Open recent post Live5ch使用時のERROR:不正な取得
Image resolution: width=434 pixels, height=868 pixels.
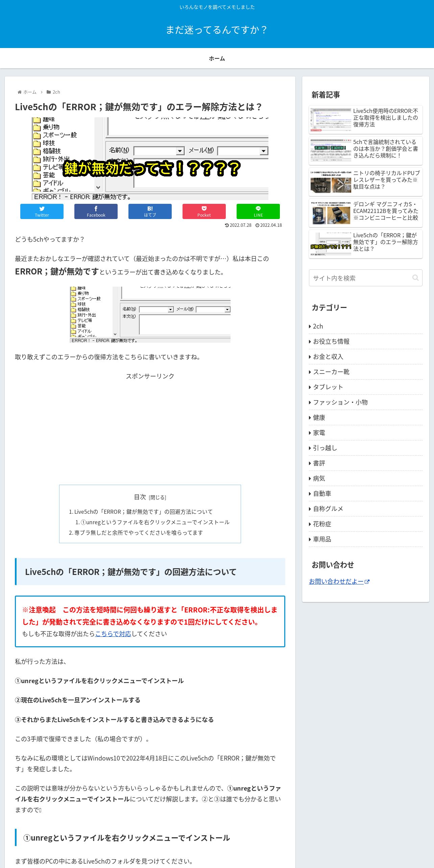click(366, 120)
